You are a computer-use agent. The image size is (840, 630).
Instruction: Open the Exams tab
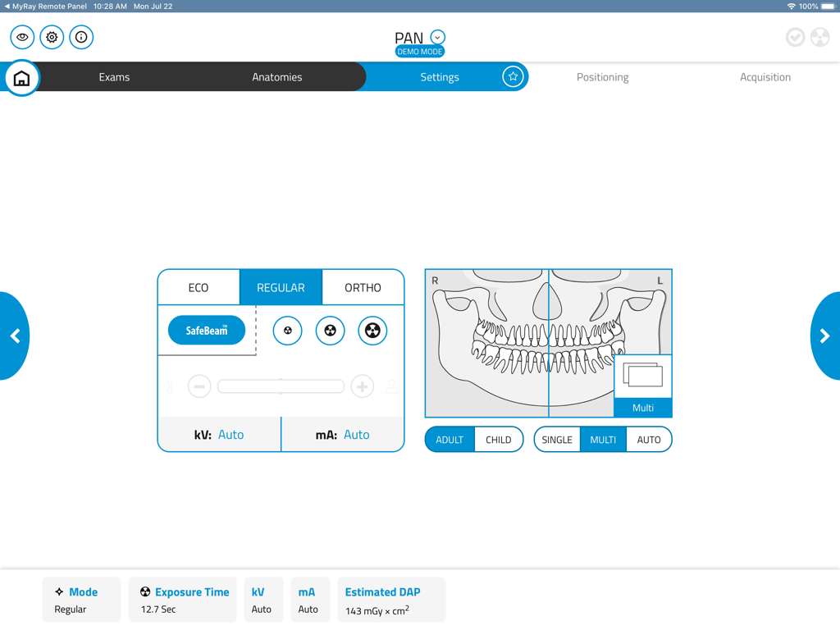(x=114, y=76)
